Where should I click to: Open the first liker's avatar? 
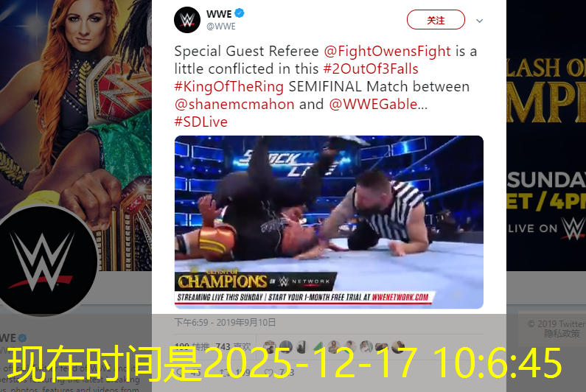[270, 347]
